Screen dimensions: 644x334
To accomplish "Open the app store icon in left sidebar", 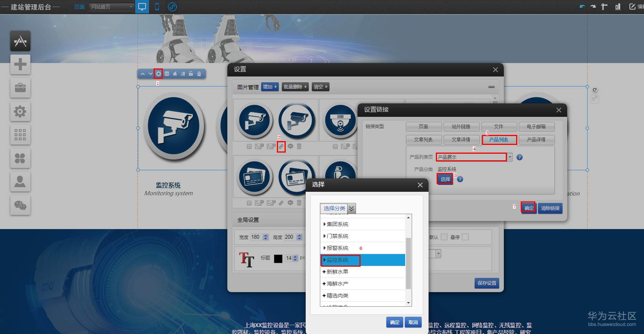I will coord(20,41).
